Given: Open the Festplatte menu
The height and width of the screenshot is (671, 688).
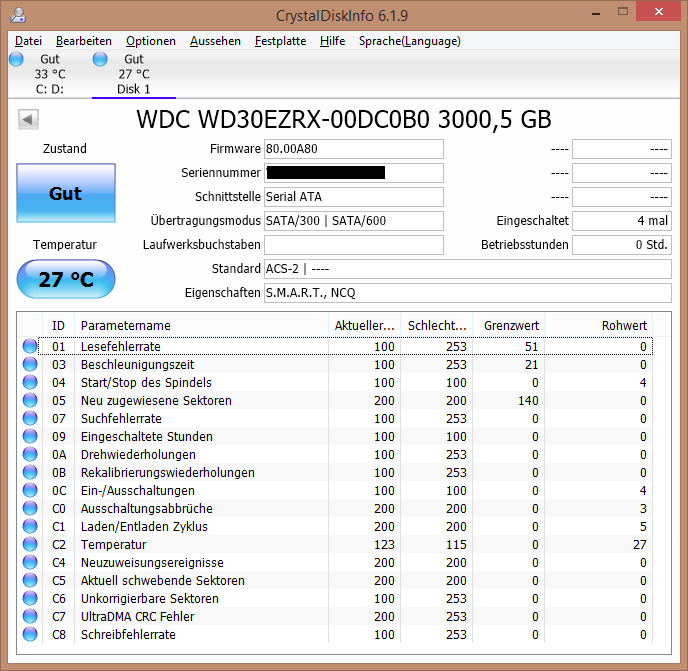Looking at the screenshot, I should (280, 41).
